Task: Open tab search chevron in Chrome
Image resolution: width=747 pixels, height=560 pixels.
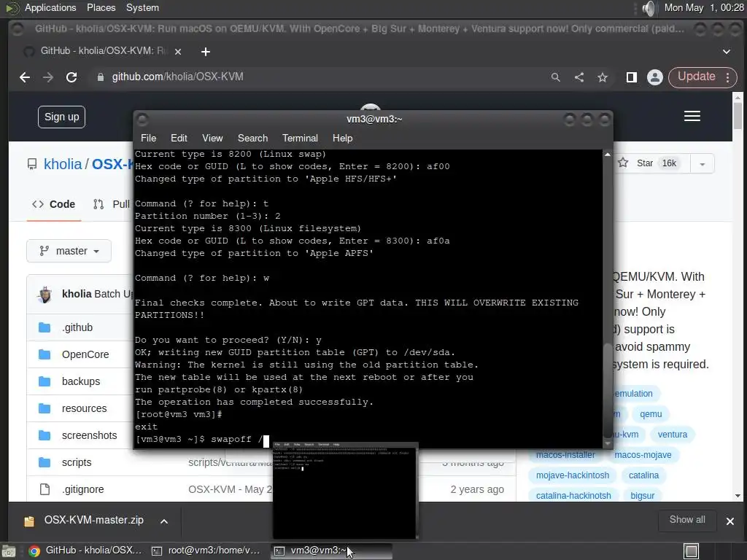Action: point(726,52)
